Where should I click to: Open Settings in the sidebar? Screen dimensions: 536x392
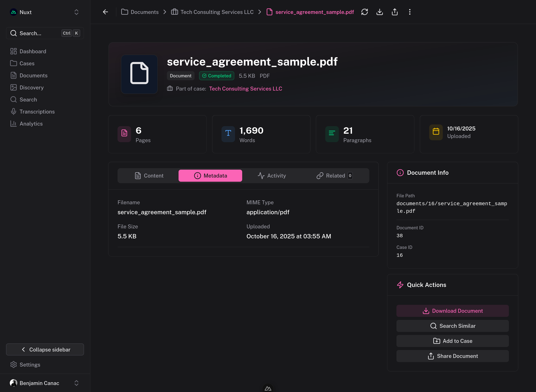pos(30,365)
